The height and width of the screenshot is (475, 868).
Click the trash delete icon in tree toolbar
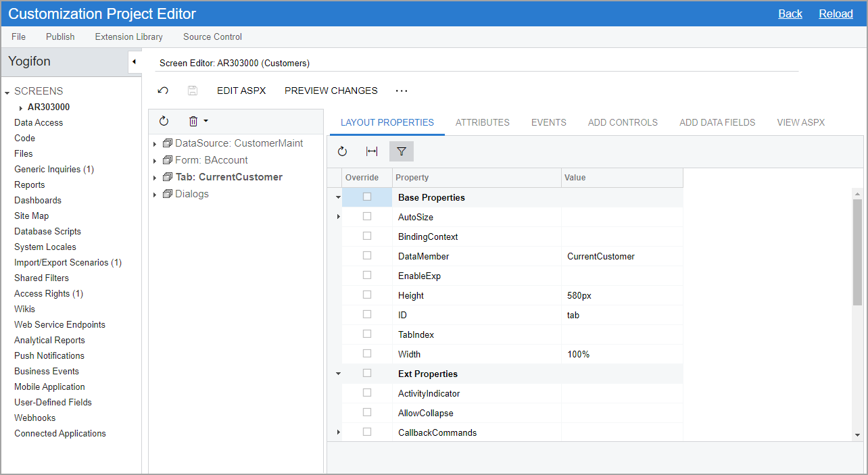193,121
